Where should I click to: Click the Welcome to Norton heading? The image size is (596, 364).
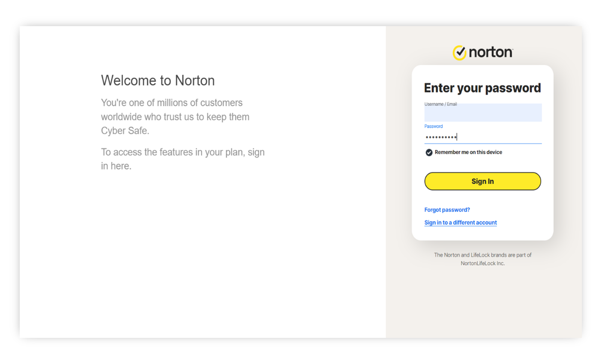tap(158, 80)
